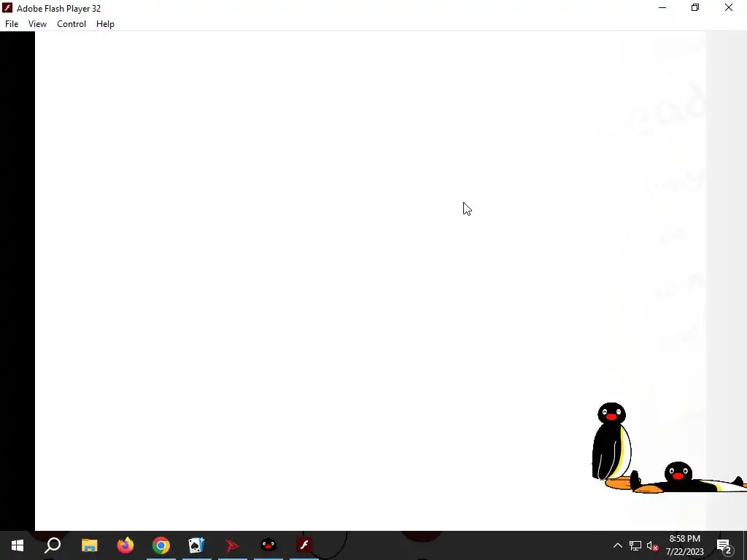This screenshot has height=560, width=747.
Task: Click the standing penguin character
Action: 613,446
